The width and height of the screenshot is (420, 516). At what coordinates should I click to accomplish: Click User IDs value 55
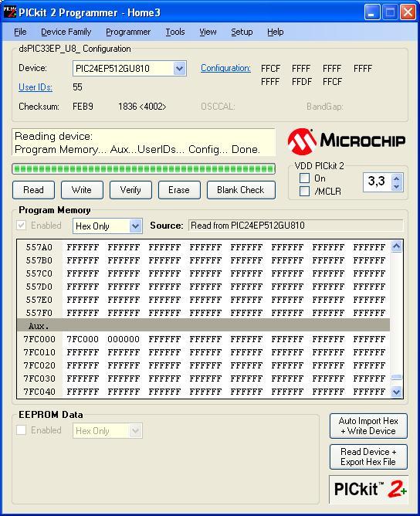point(77,87)
